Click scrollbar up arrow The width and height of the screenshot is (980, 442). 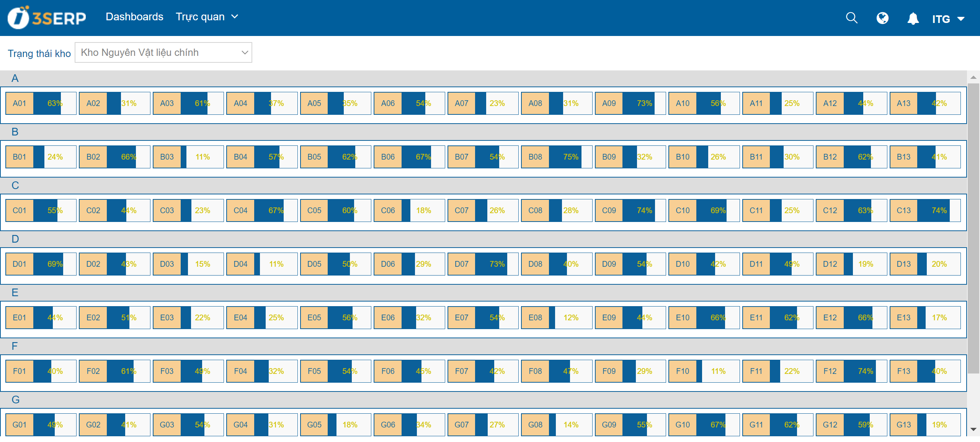[973, 77]
